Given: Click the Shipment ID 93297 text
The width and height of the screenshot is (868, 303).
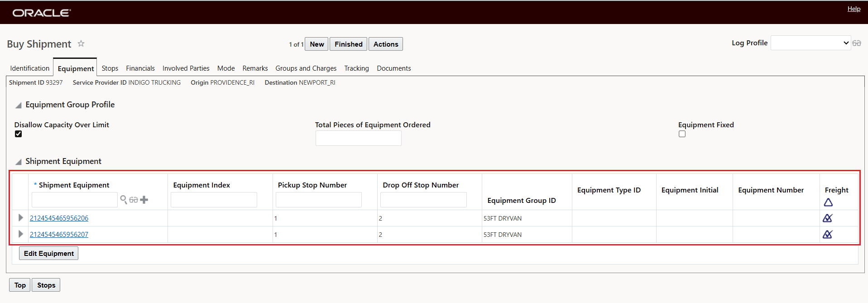Looking at the screenshot, I should pyautogui.click(x=36, y=82).
